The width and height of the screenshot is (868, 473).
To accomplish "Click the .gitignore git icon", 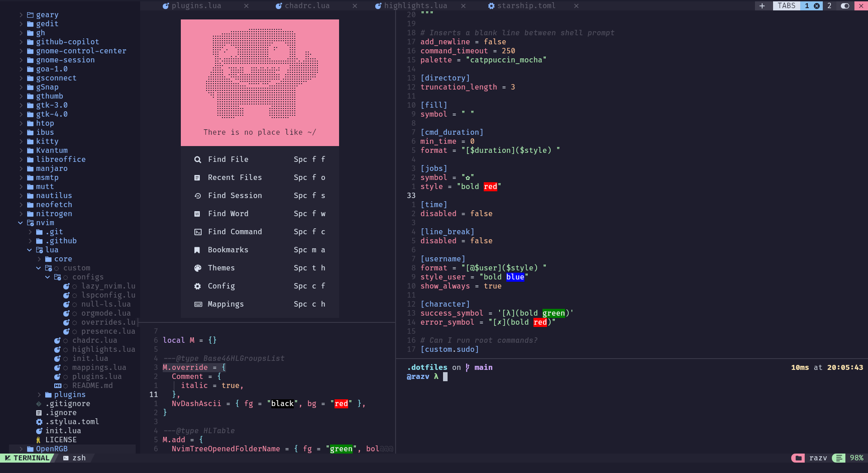I will (39, 404).
